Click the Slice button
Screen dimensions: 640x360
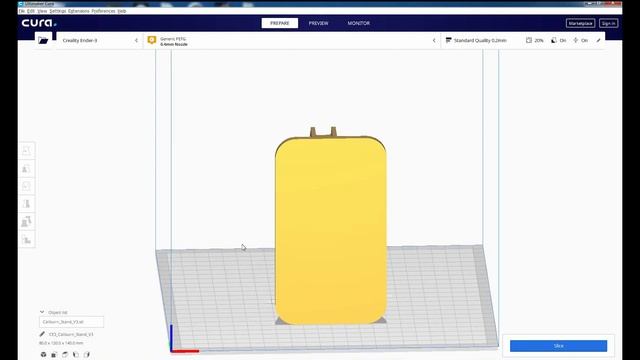click(558, 346)
